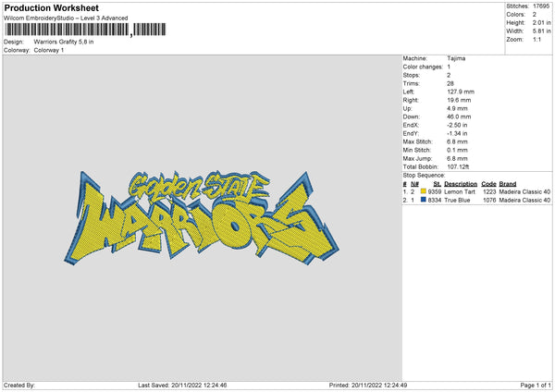This screenshot has width=555, height=392.
Task: Click the 'Color changes:' label
Action: [x=423, y=67]
